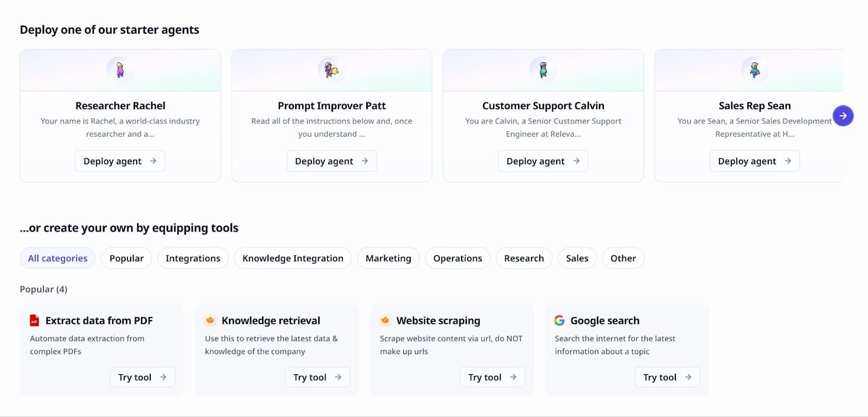Select the Marketing category chip
The width and height of the screenshot is (868, 417).
pos(388,258)
